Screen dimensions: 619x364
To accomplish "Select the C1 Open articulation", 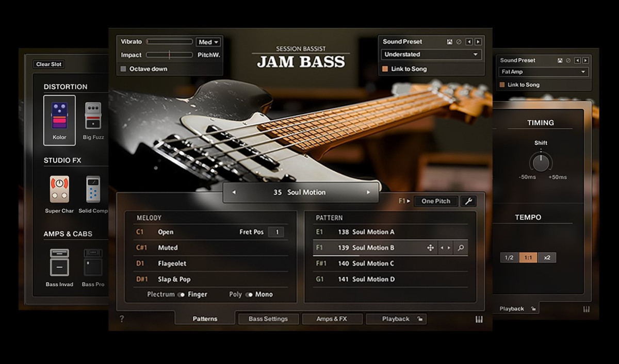I will point(210,232).
